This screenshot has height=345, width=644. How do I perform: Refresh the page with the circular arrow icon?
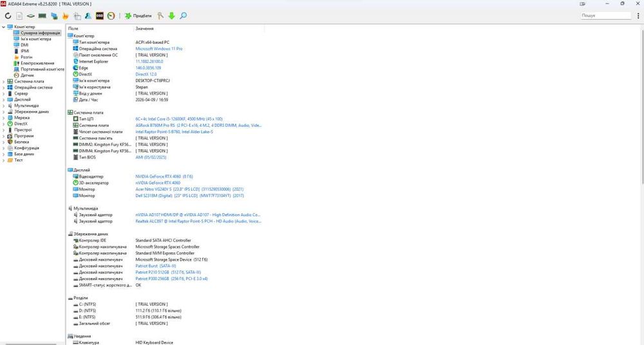coord(8,15)
